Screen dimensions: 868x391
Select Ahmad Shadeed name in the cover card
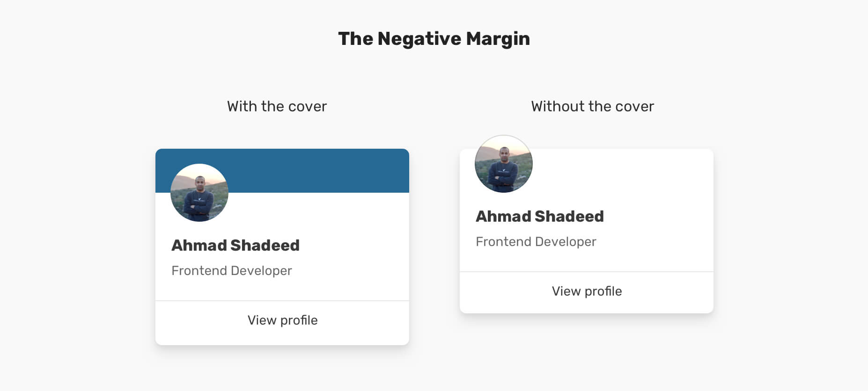tap(235, 246)
